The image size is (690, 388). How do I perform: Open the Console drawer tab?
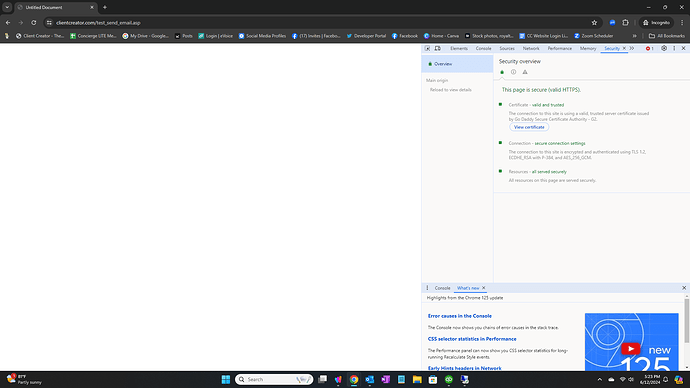pyautogui.click(x=442, y=288)
